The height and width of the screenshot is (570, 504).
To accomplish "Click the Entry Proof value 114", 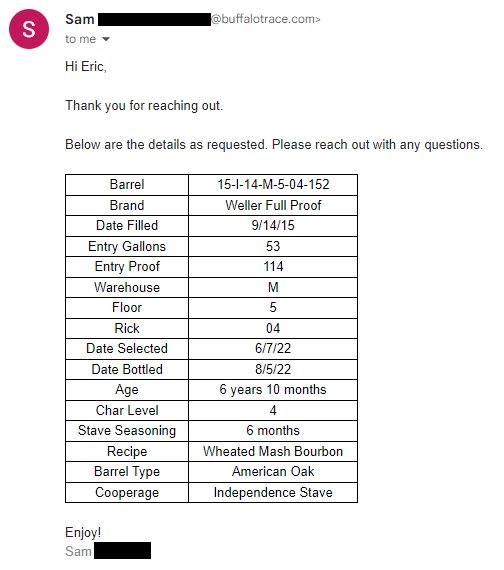I will click(x=273, y=267).
